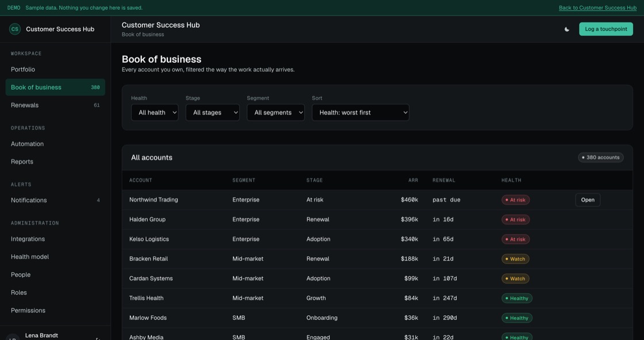Click the ARR column header
Screen dimensions: 644x340
click(x=413, y=180)
